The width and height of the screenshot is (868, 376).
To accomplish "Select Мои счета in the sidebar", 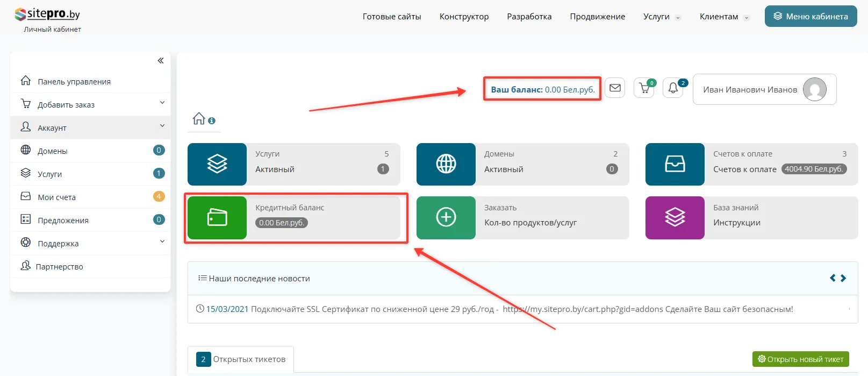I will [56, 197].
